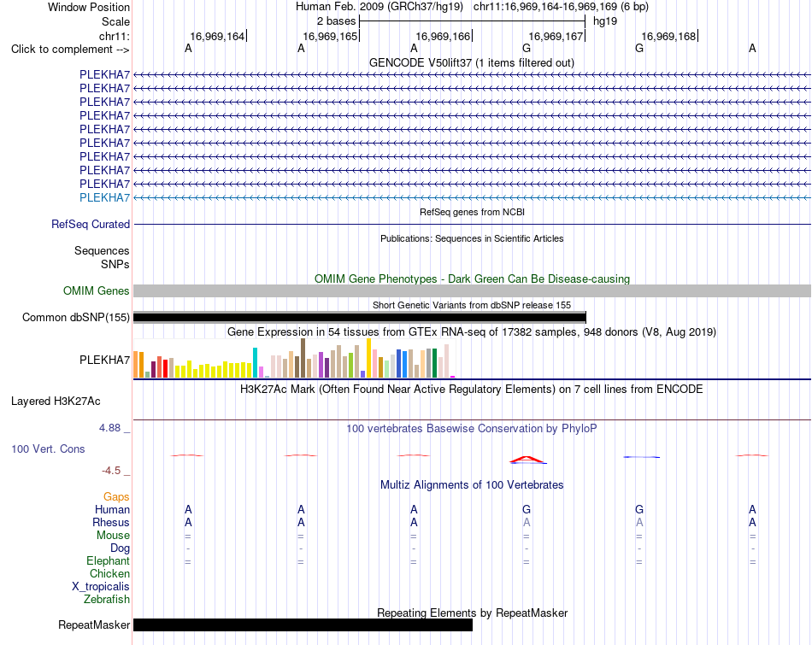This screenshot has height=645, width=812.
Task: Open Multiz Alignments of 100 Vertebrates title
Action: pyautogui.click(x=472, y=485)
